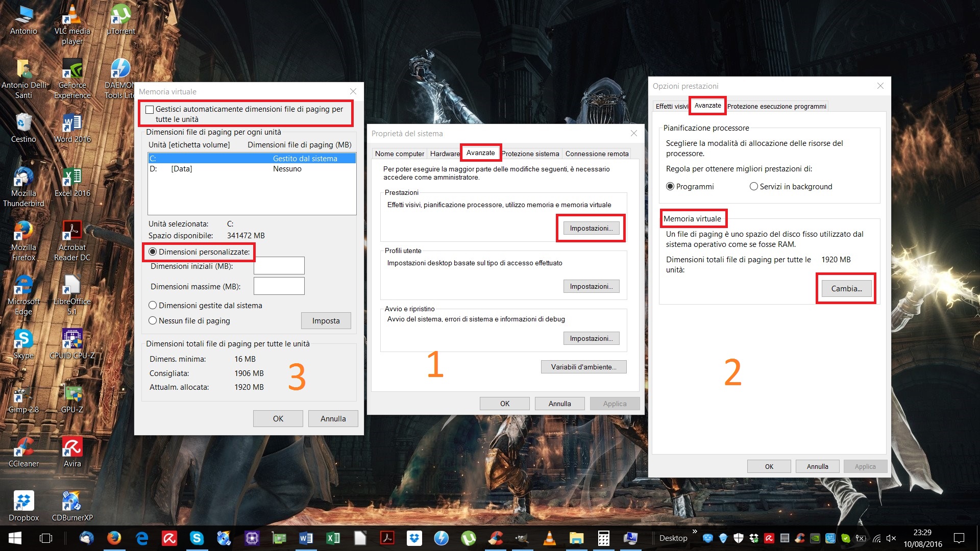Click Impostazioni under Avvio e ripristino
The height and width of the screenshot is (551, 980).
coord(591,338)
